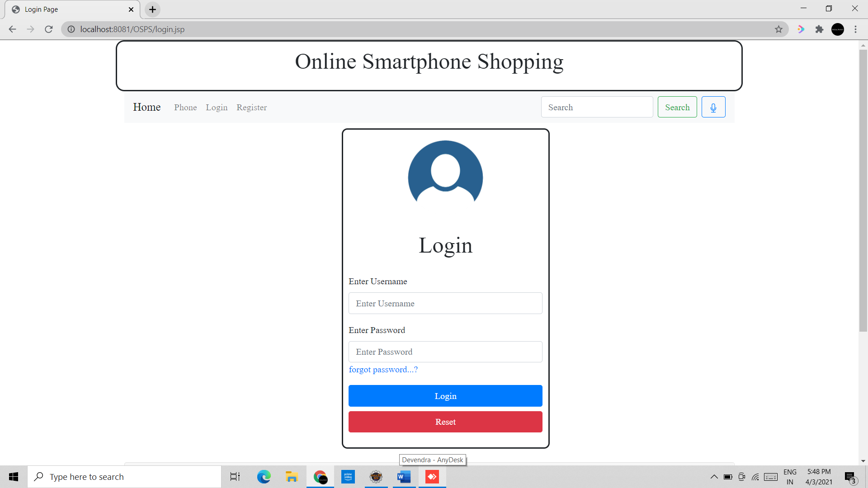This screenshot has width=868, height=488.
Task: Open Chrome's three-dot menu
Action: (855, 29)
